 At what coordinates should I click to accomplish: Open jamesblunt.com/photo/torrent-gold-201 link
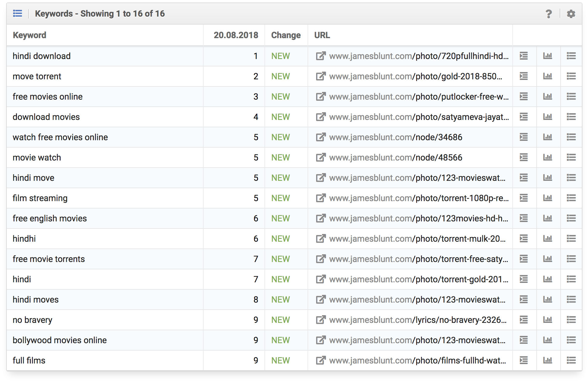click(x=419, y=279)
